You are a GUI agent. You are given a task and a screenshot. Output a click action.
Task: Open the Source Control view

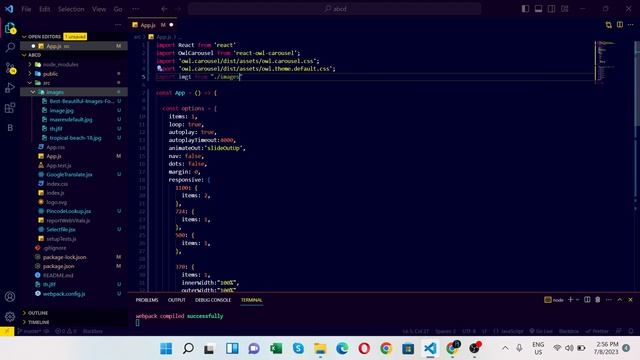[x=10, y=68]
